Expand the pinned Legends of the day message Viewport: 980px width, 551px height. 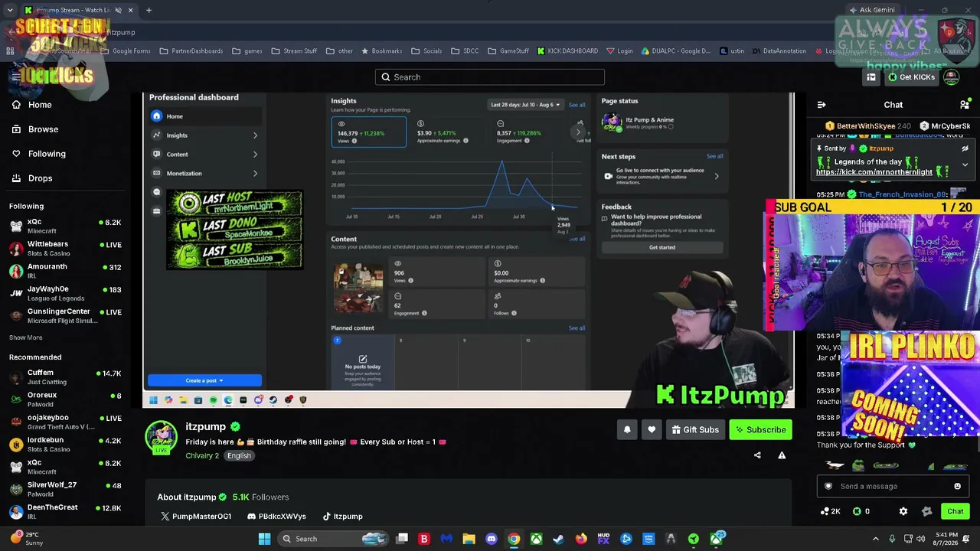(965, 165)
